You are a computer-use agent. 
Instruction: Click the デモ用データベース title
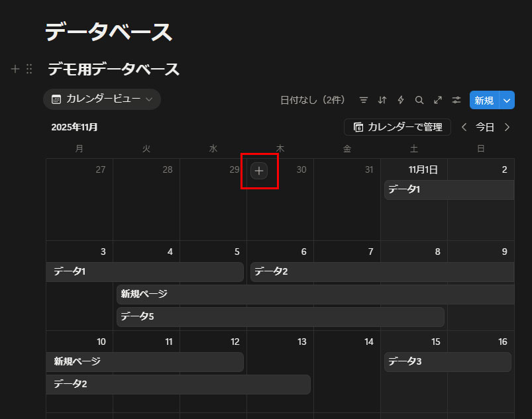click(113, 69)
